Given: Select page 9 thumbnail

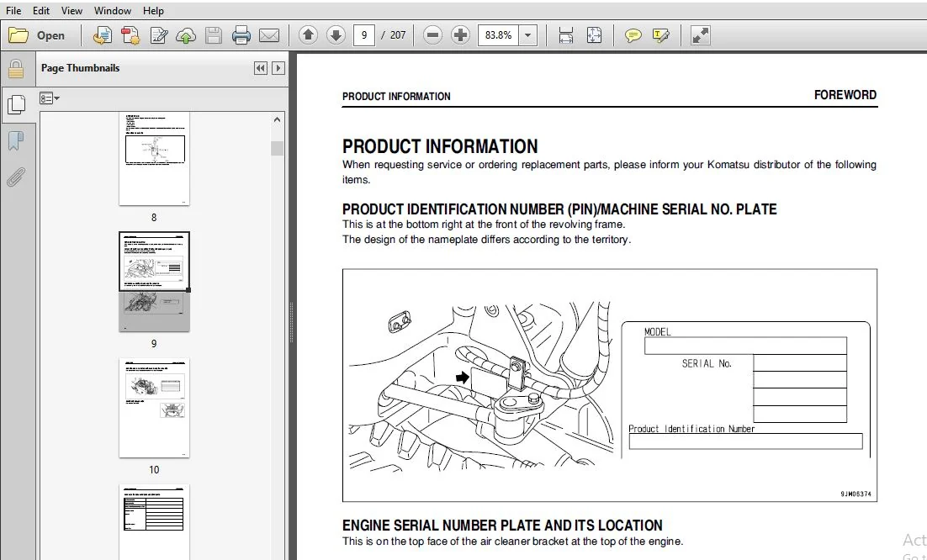Looking at the screenshot, I should [x=154, y=282].
